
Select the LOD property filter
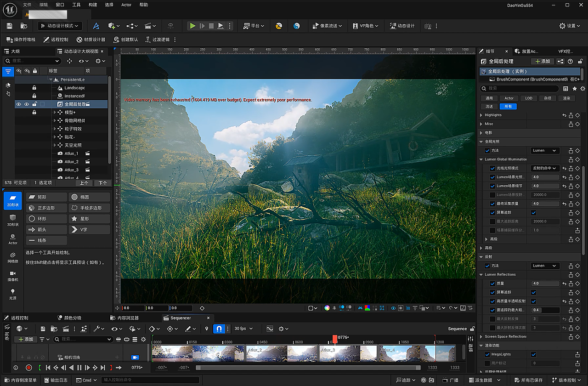click(x=529, y=98)
